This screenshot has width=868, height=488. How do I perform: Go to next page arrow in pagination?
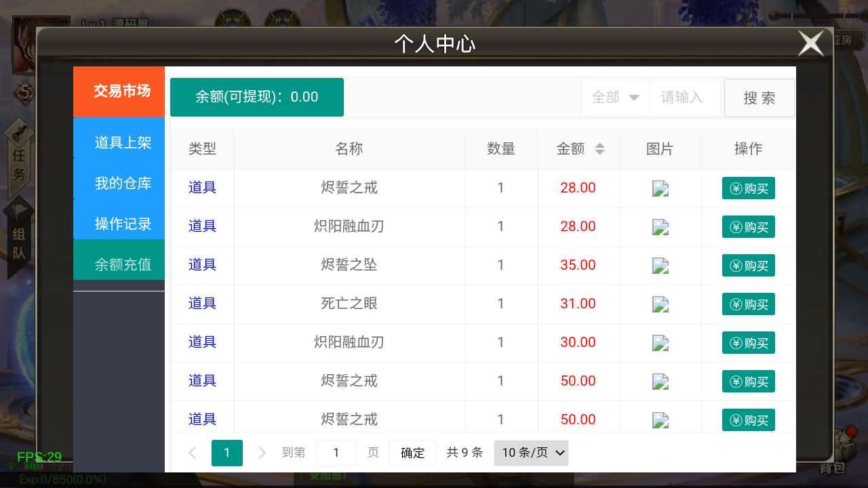(262, 453)
